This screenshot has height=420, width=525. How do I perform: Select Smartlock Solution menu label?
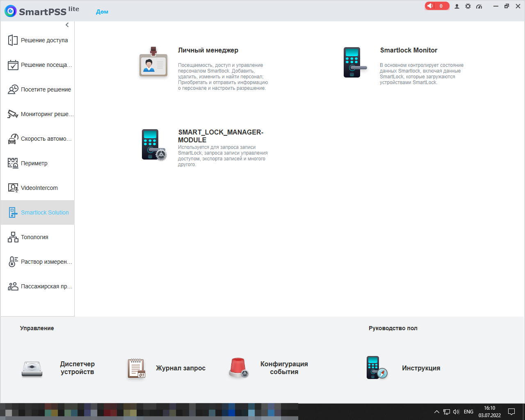(x=45, y=212)
